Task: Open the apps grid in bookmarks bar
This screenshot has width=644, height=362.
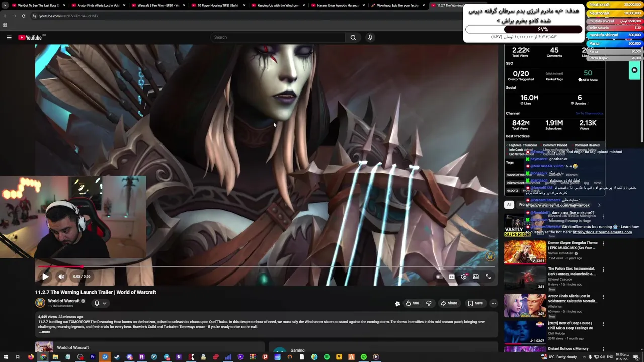Action: (5, 25)
